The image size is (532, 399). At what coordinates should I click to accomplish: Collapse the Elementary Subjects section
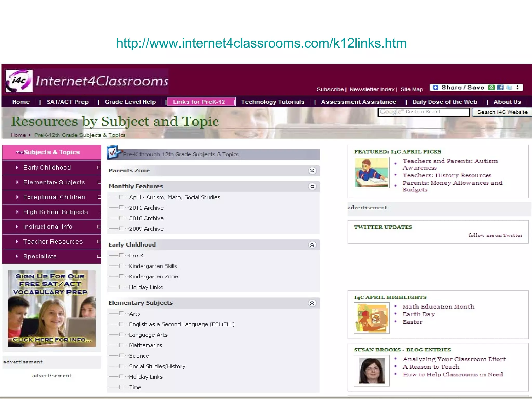312,303
